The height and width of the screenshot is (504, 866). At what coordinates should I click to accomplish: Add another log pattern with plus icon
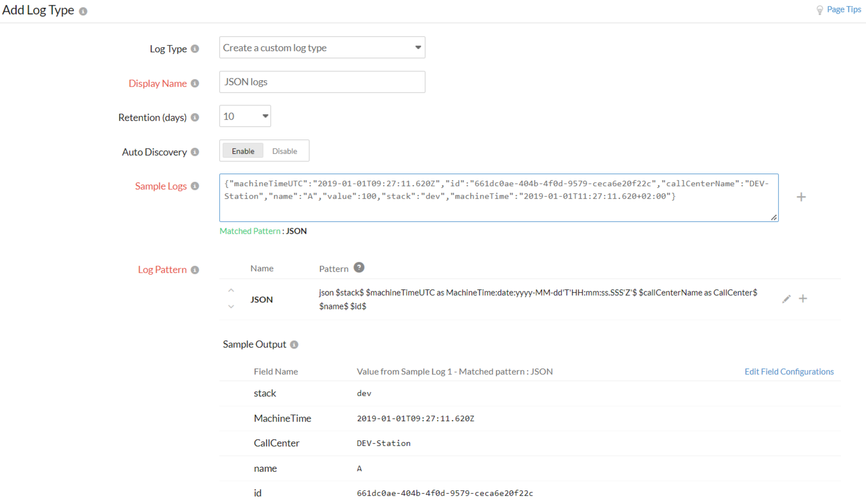click(803, 299)
